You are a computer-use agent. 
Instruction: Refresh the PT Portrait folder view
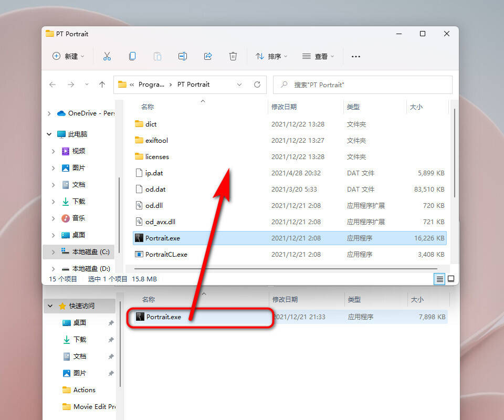click(x=257, y=85)
